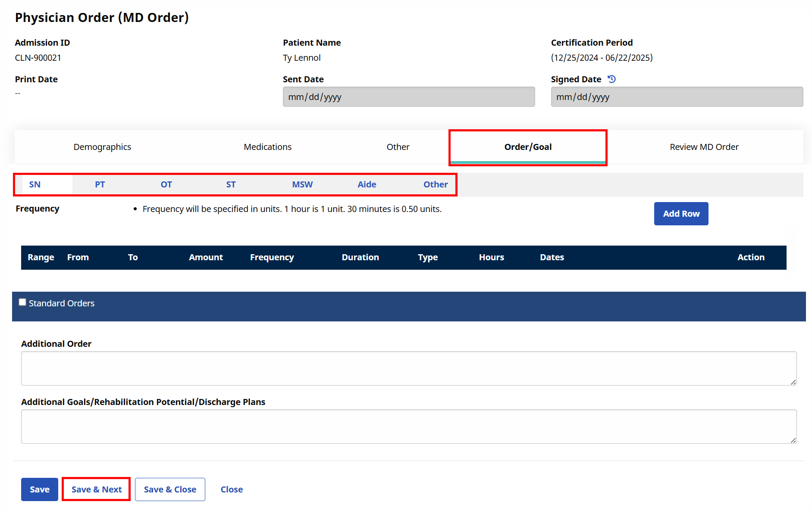Click the Add Row button

(681, 213)
